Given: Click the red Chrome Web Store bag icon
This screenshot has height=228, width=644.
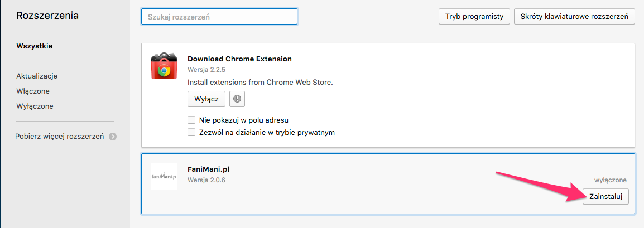Looking at the screenshot, I should [x=164, y=66].
